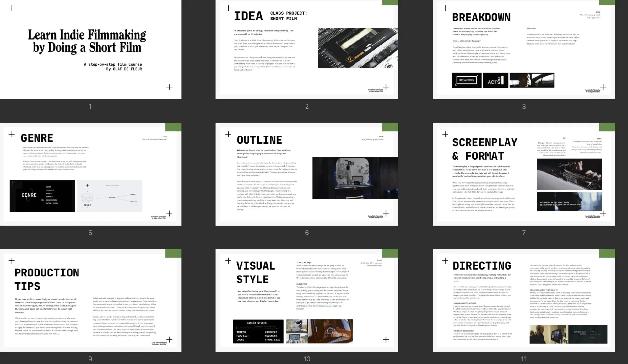Click the slide number 10 label
628x364 pixels.
pos(307,359)
